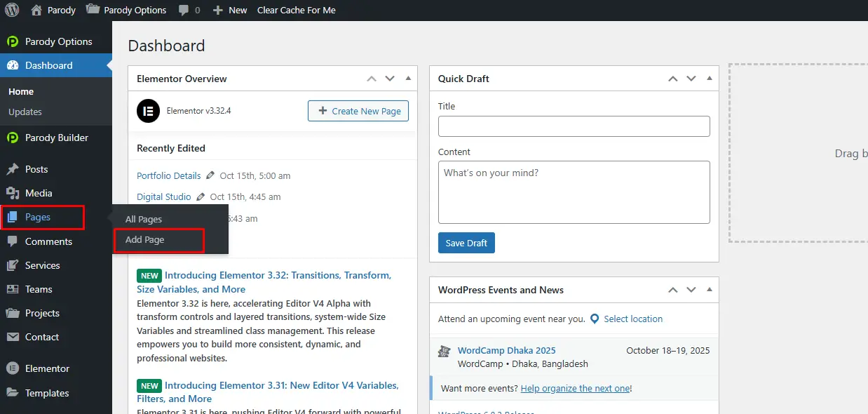868x414 pixels.
Task: Open the Portfolio Details page link
Action: pyautogui.click(x=169, y=175)
